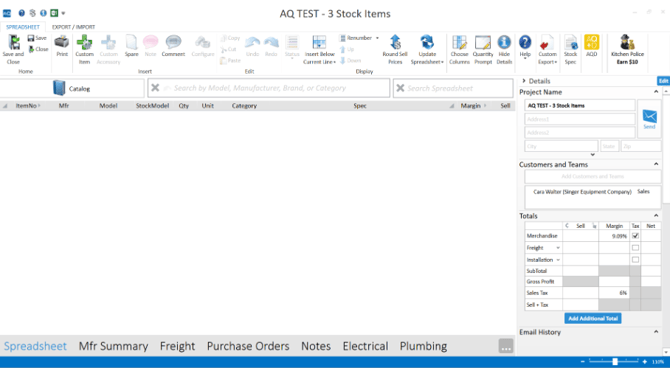
Task: Close the project via Close ribbon button
Action: click(38, 49)
